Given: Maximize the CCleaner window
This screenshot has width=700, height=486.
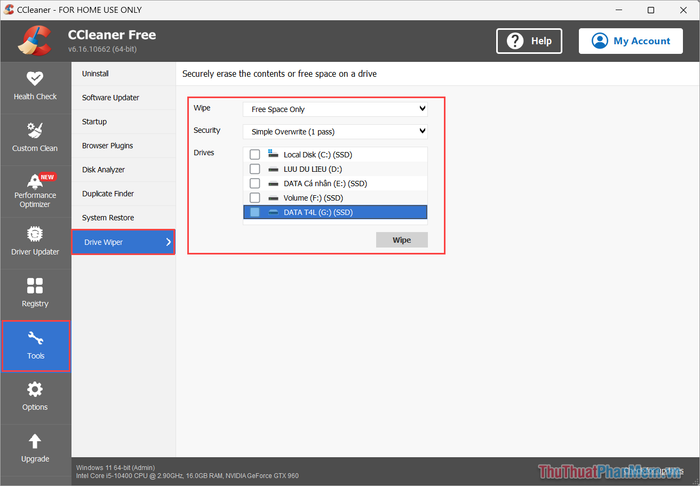Looking at the screenshot, I should point(651,10).
